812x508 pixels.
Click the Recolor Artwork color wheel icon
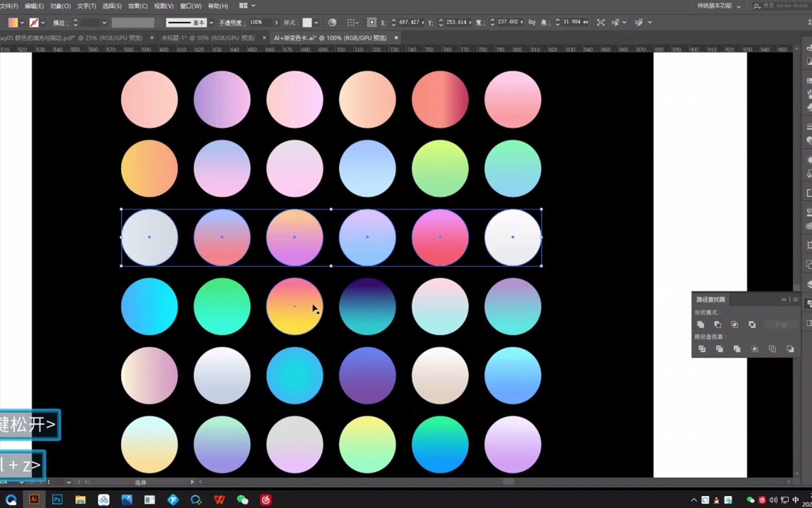332,22
